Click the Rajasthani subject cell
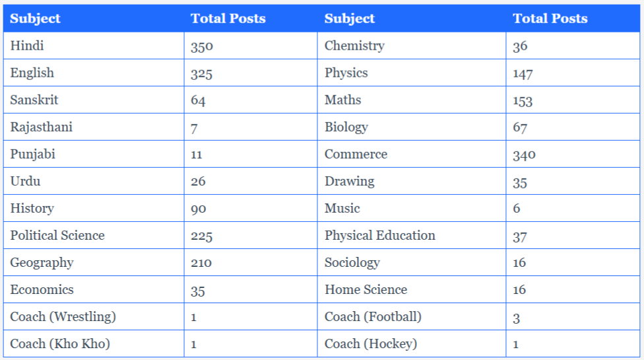 (x=94, y=127)
